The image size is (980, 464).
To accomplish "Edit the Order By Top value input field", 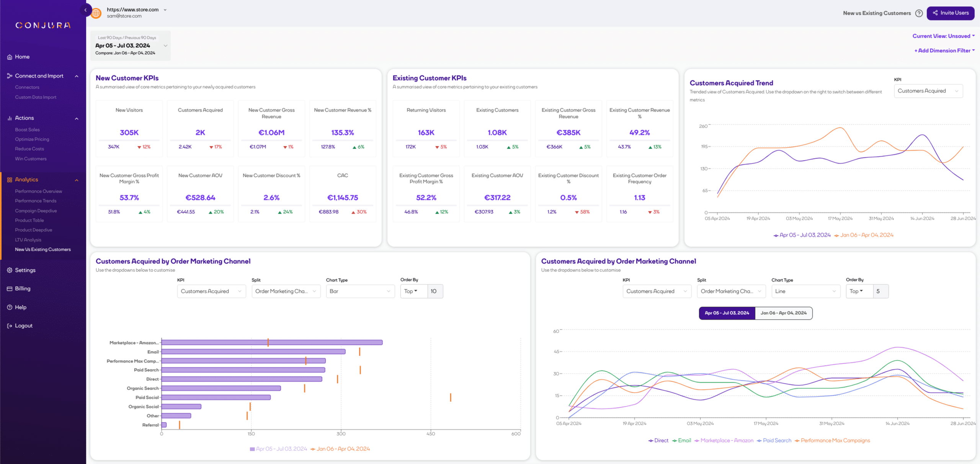I will click(x=436, y=291).
